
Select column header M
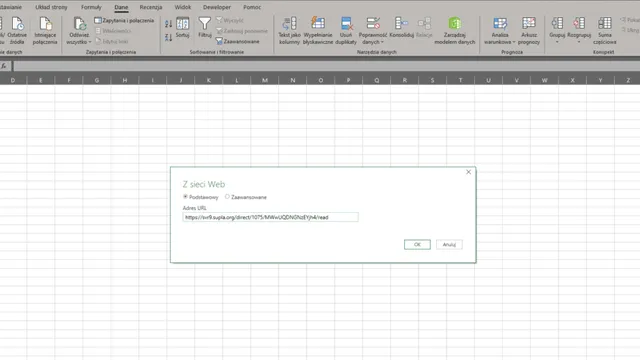264,80
